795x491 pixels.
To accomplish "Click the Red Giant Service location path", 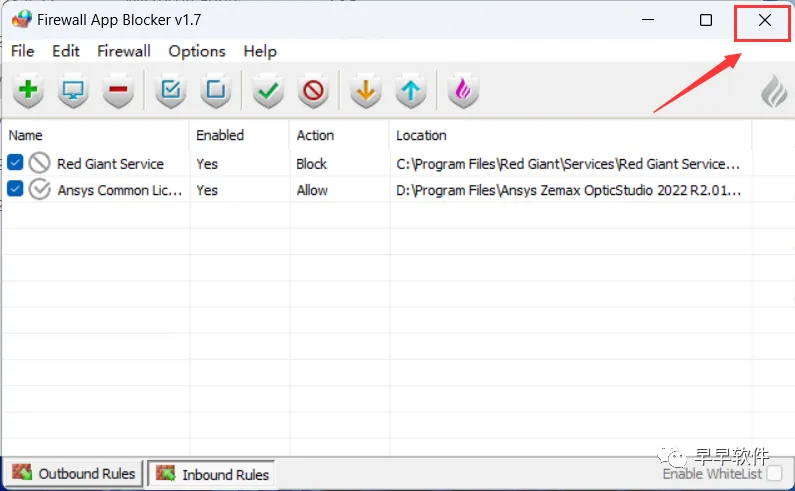I will [568, 164].
